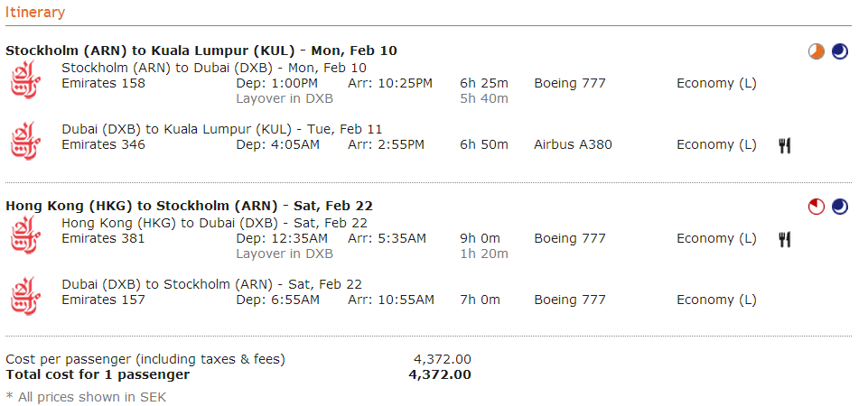868x406 pixels.
Task: Select the Hong Kong to Stockholm heading
Action: click(x=189, y=206)
